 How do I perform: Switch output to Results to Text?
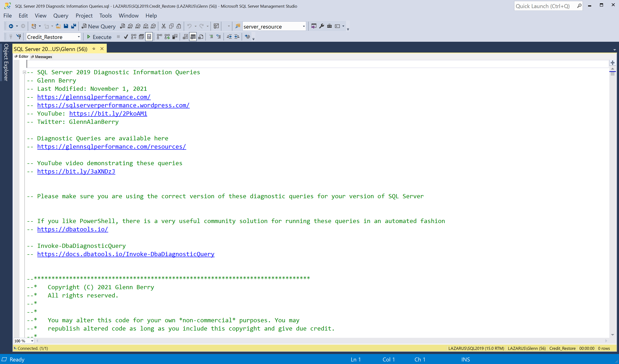click(x=185, y=37)
